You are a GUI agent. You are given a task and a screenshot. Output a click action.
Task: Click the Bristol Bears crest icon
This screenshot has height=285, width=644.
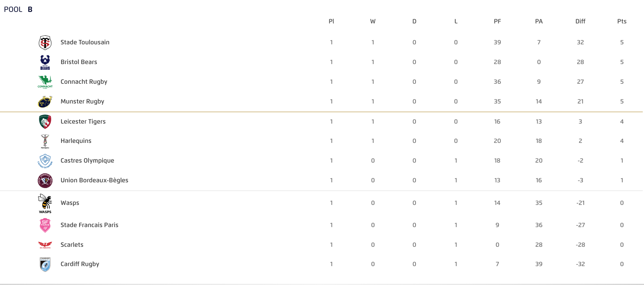45,62
